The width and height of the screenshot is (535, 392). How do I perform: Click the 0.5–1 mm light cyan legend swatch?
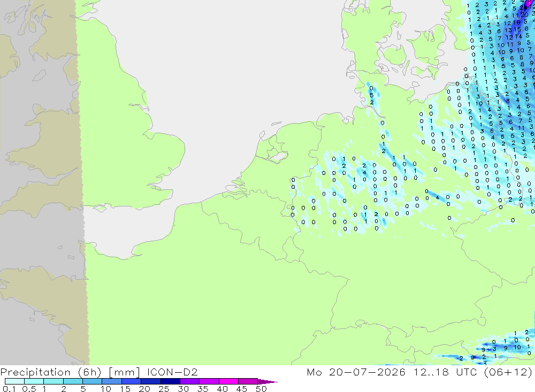coord(34,381)
